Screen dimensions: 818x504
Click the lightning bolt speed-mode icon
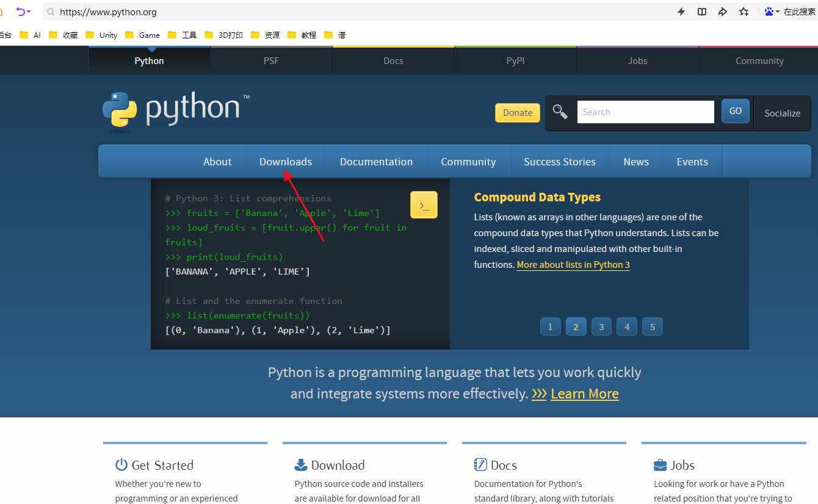[681, 12]
